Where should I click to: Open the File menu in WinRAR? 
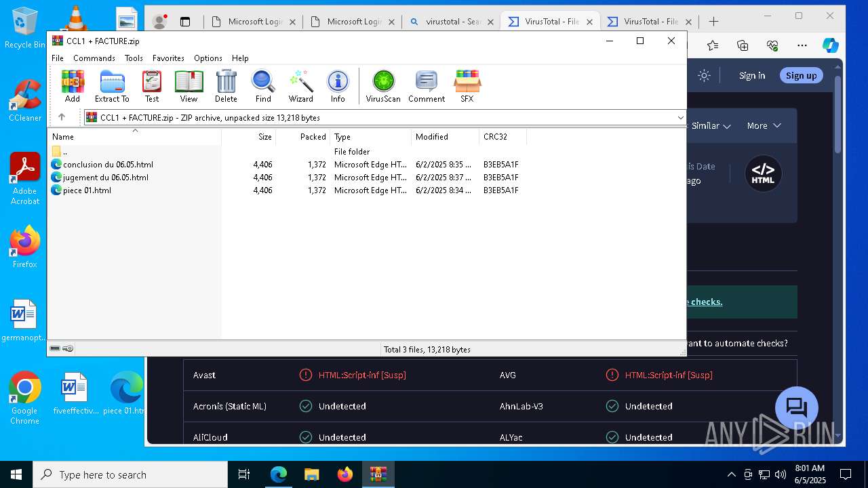(x=58, y=58)
